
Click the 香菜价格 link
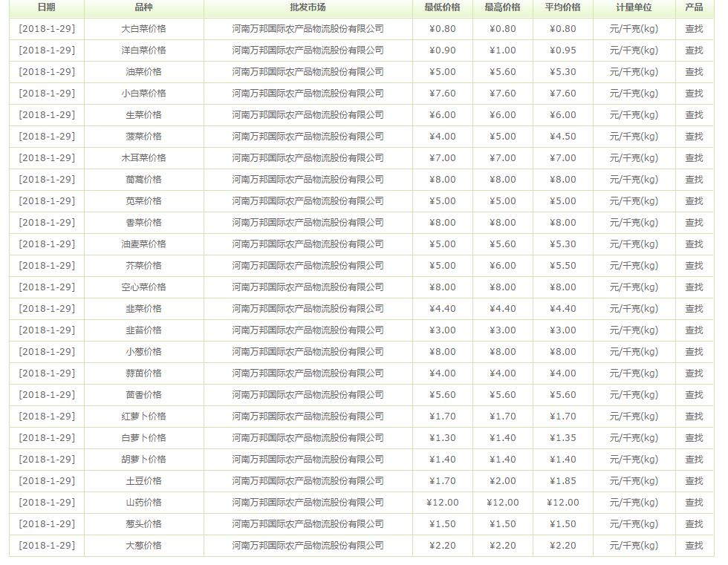143,223
